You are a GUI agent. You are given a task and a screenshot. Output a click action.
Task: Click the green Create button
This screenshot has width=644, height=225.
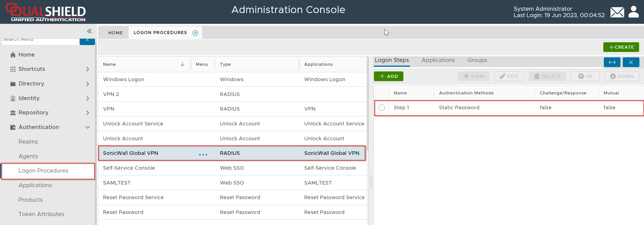[x=621, y=47]
